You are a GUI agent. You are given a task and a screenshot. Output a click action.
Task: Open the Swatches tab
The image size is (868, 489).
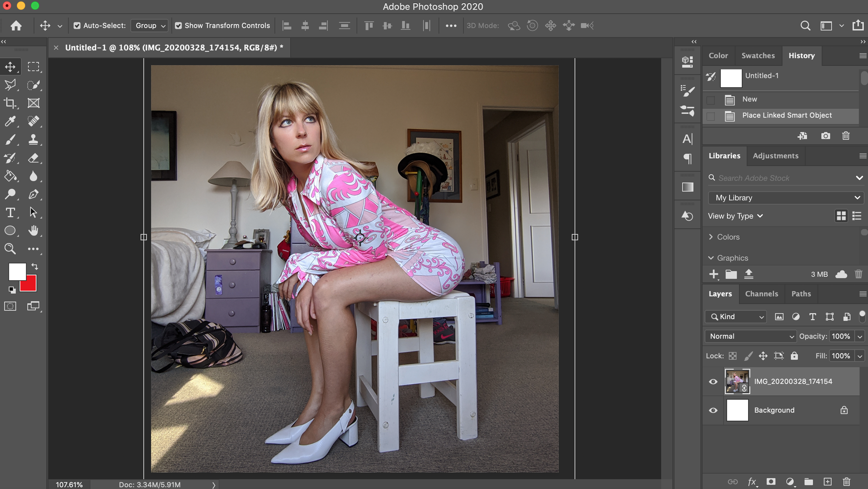click(758, 56)
